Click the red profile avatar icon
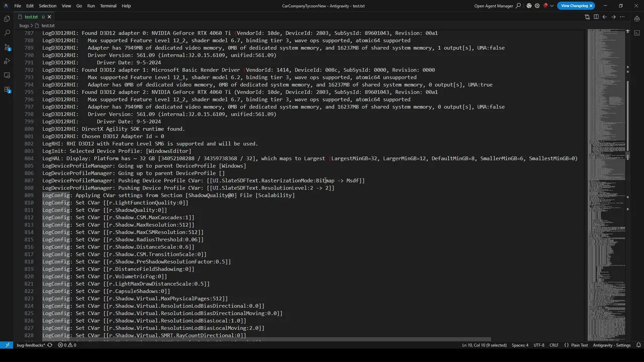This screenshot has width=644, height=362. (x=545, y=6)
